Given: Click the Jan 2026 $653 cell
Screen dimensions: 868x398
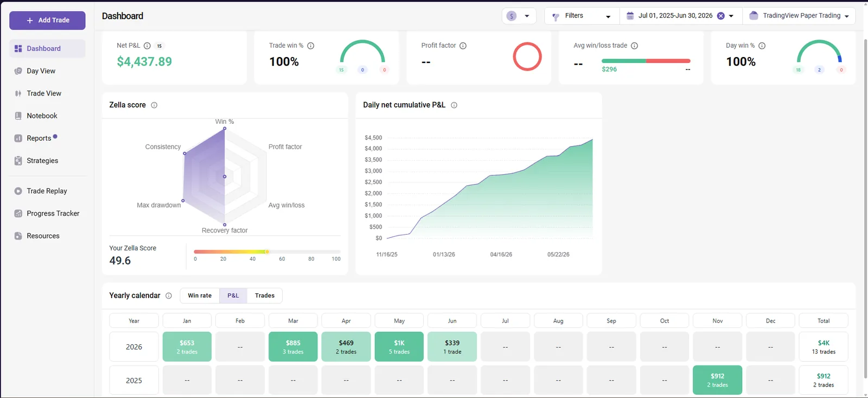Looking at the screenshot, I should 187,347.
